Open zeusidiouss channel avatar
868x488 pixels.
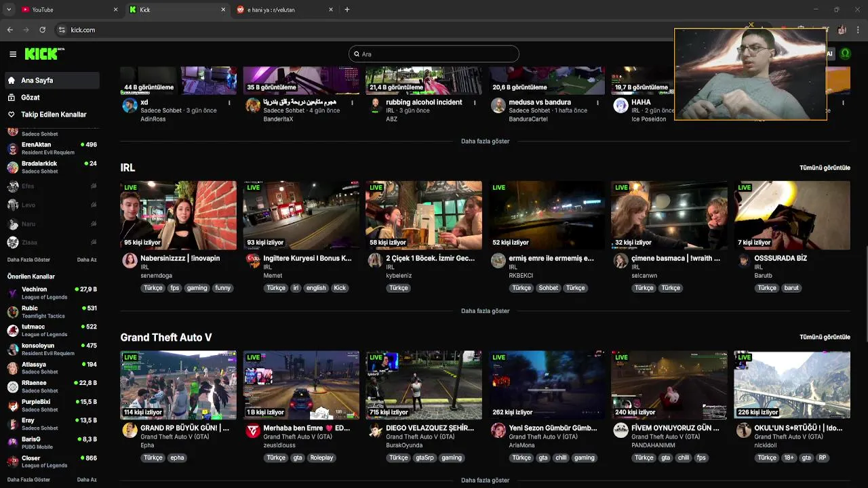(252, 431)
